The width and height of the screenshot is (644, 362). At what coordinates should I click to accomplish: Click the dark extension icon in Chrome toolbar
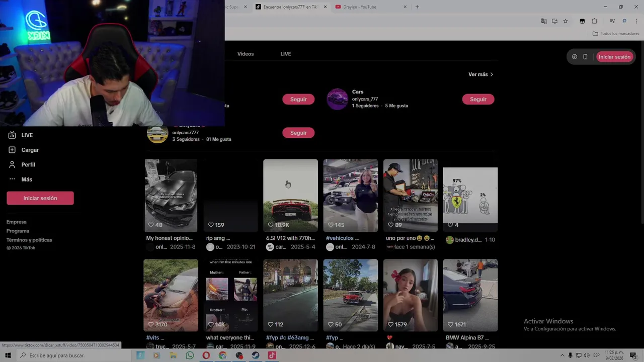(582, 21)
